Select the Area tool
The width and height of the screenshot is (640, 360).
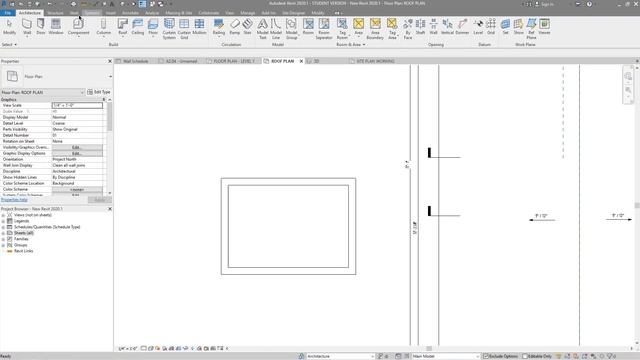(x=358, y=27)
